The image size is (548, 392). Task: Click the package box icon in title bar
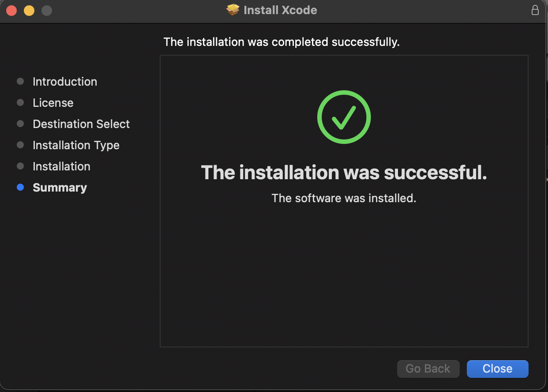[x=233, y=10]
